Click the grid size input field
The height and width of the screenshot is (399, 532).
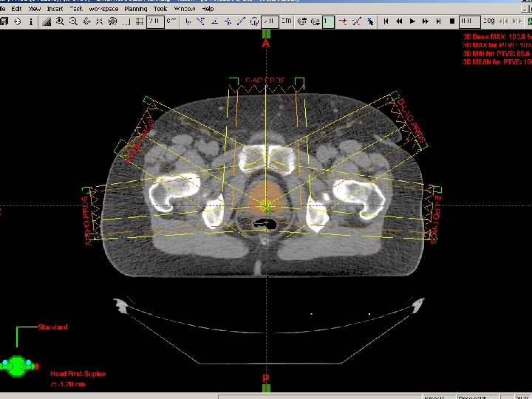[x=155, y=22]
